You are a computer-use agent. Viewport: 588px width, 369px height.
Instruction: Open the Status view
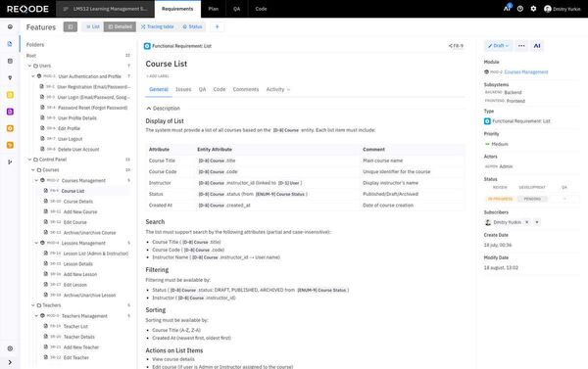coord(192,26)
